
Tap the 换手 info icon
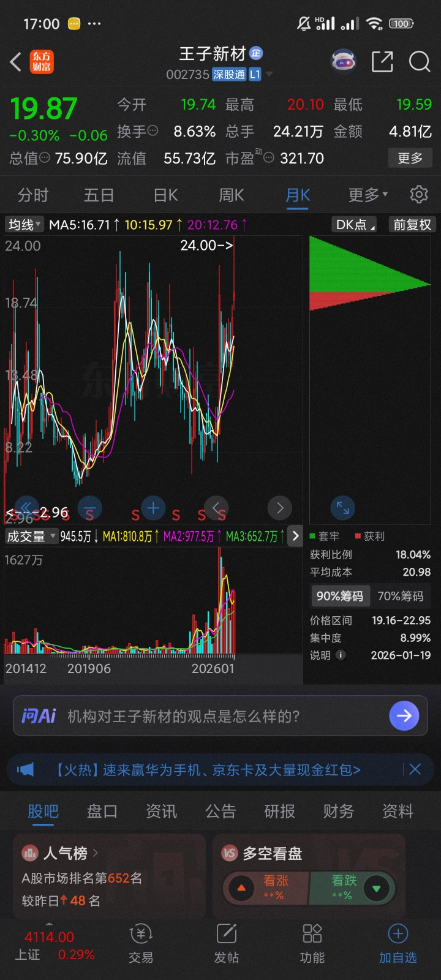153,130
